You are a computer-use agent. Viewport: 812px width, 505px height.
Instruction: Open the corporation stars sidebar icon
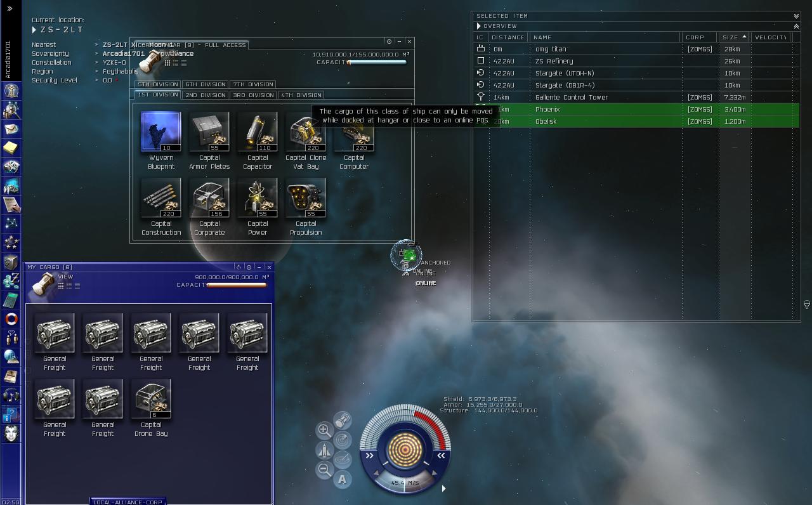point(11,243)
